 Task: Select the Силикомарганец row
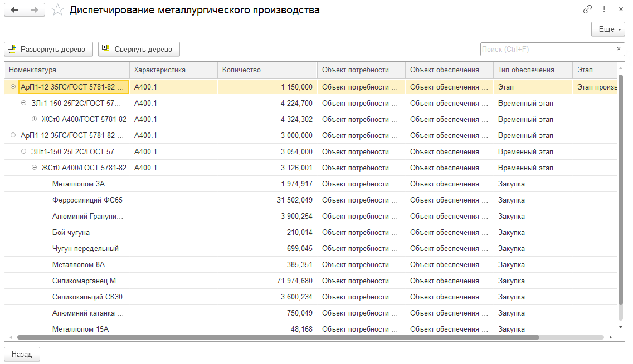[311, 281]
